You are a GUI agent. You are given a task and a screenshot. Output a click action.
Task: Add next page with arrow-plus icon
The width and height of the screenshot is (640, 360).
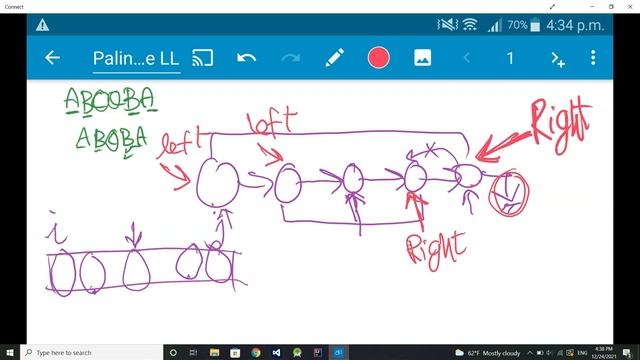tap(558, 59)
